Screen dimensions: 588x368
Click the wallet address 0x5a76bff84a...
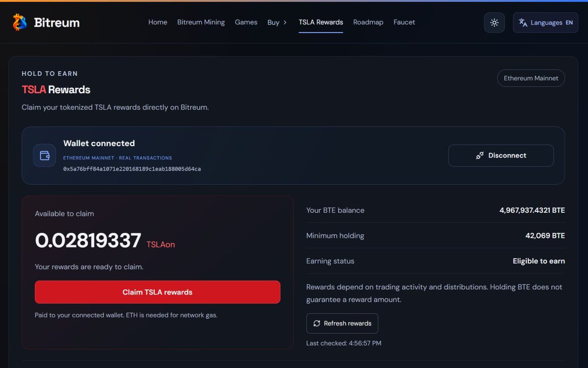point(132,169)
